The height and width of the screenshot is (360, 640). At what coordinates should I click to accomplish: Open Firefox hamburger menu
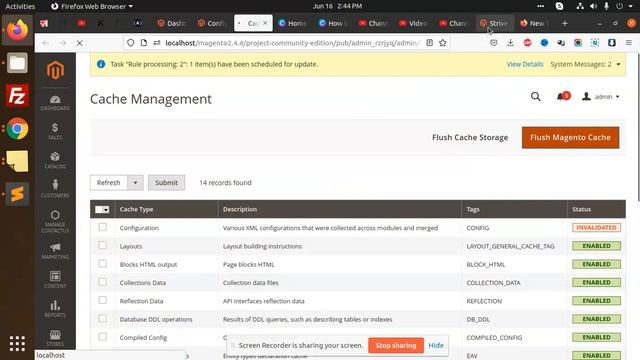[x=629, y=43]
